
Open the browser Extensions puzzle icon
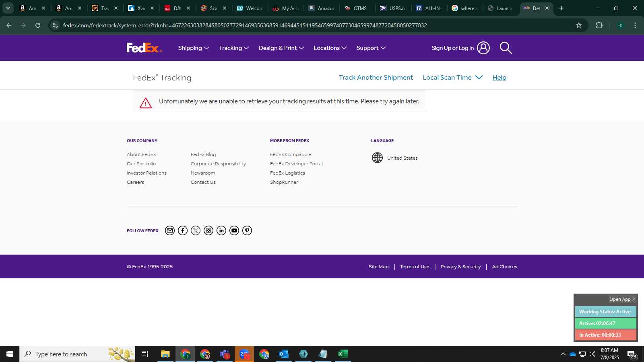599,25
